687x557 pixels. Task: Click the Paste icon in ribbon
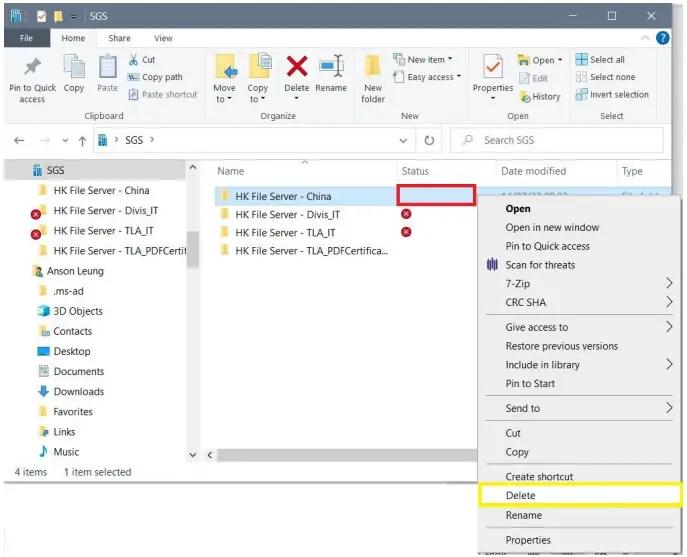[x=107, y=68]
